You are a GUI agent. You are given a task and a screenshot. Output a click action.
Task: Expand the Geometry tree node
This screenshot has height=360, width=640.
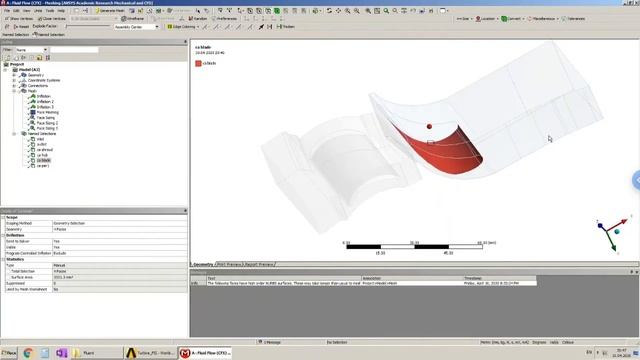14,75
